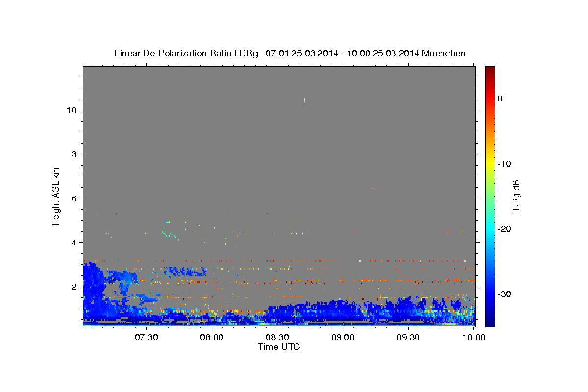Click the colorbar value label -20
This screenshot has width=588, height=392.
[x=504, y=229]
